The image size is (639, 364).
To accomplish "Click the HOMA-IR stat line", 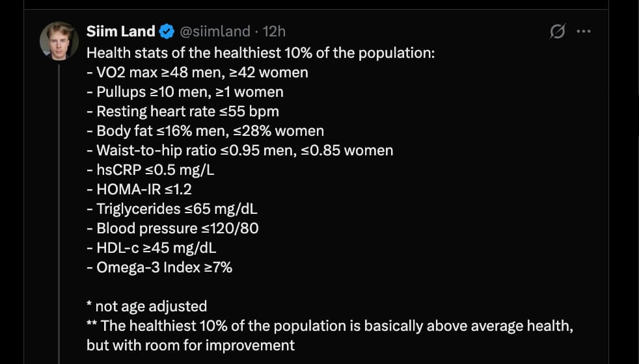I will coord(139,189).
